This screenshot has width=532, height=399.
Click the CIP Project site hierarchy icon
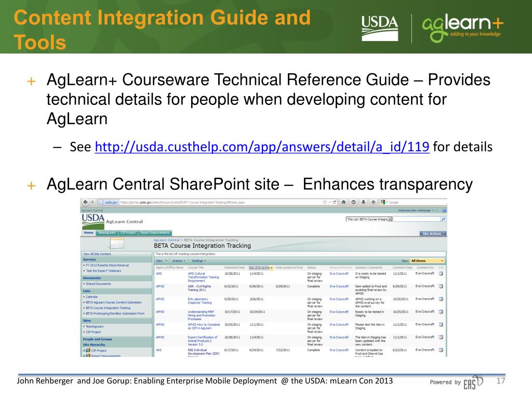(x=88, y=351)
